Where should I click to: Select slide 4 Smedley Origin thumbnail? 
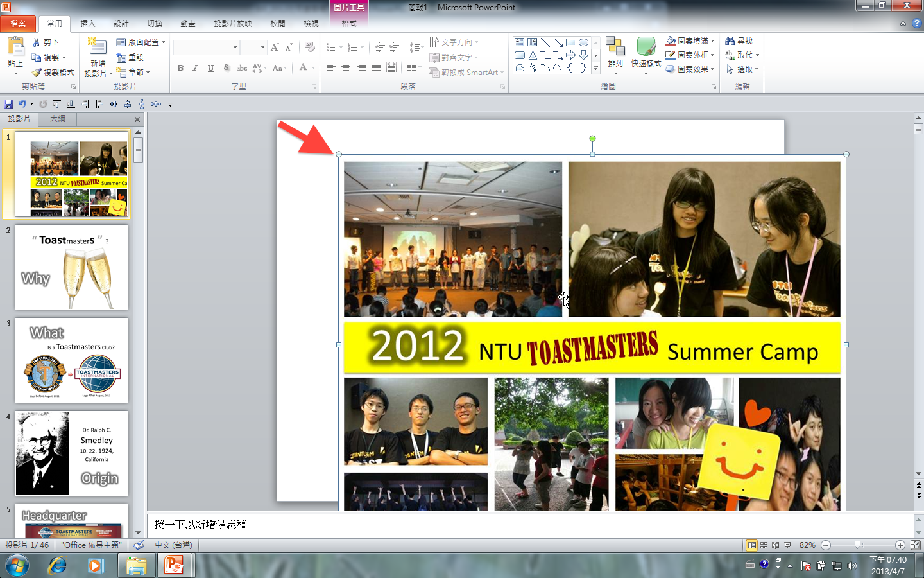(x=72, y=453)
